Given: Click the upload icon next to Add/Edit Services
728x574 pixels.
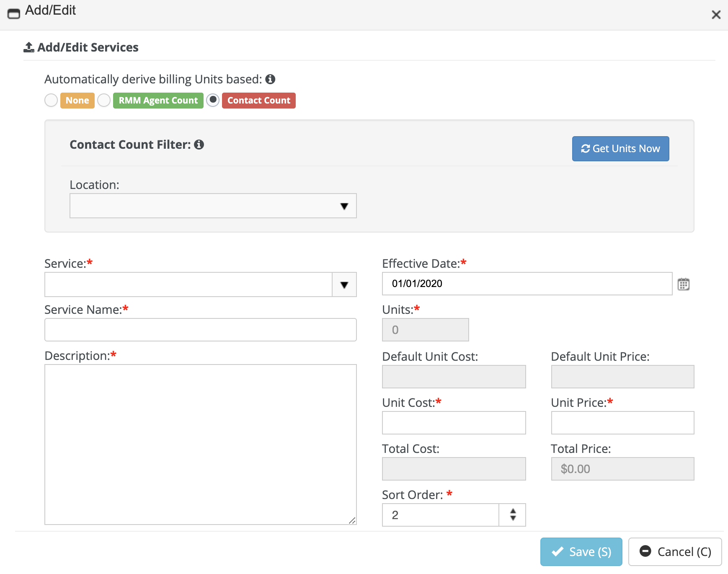Looking at the screenshot, I should click(29, 47).
